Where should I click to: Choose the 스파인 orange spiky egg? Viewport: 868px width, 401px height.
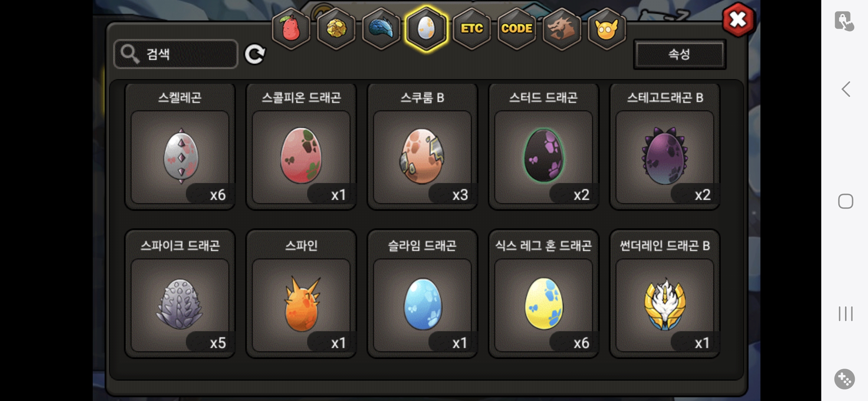pyautogui.click(x=301, y=294)
